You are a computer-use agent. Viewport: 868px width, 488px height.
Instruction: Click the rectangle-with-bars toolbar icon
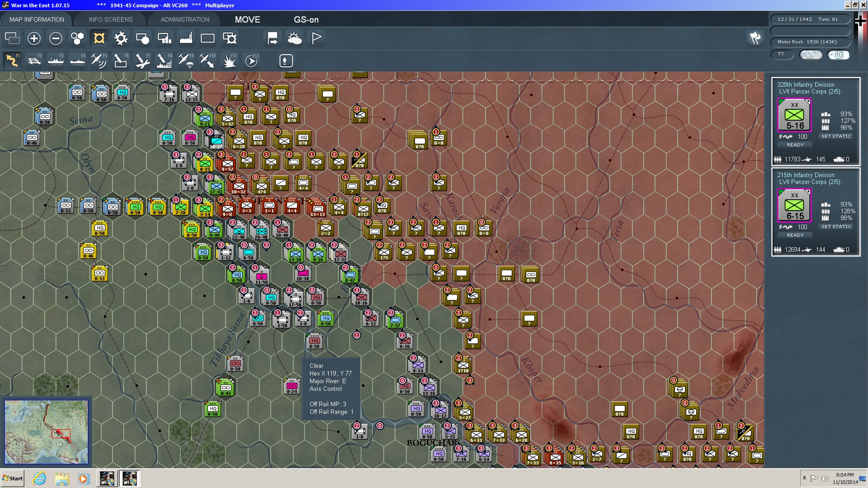pyautogui.click(x=164, y=38)
